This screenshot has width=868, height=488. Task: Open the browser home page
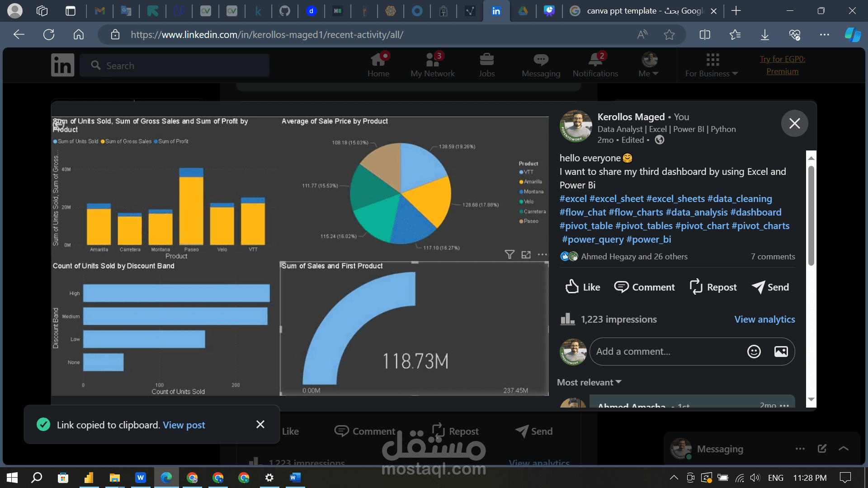(x=79, y=34)
